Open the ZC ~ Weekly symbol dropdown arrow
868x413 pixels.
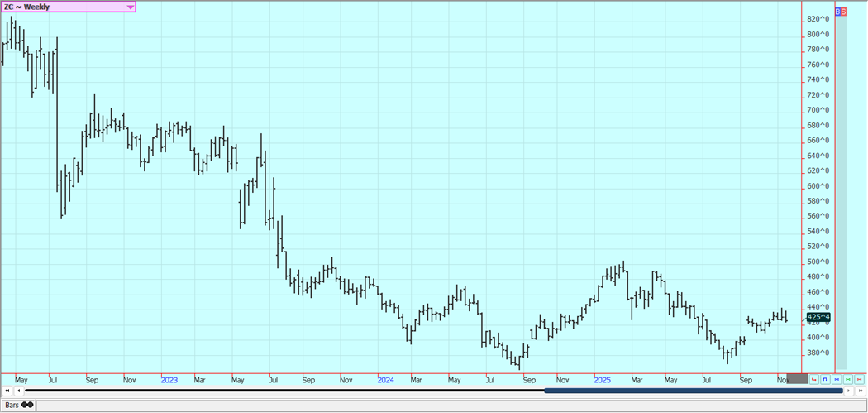[131, 7]
